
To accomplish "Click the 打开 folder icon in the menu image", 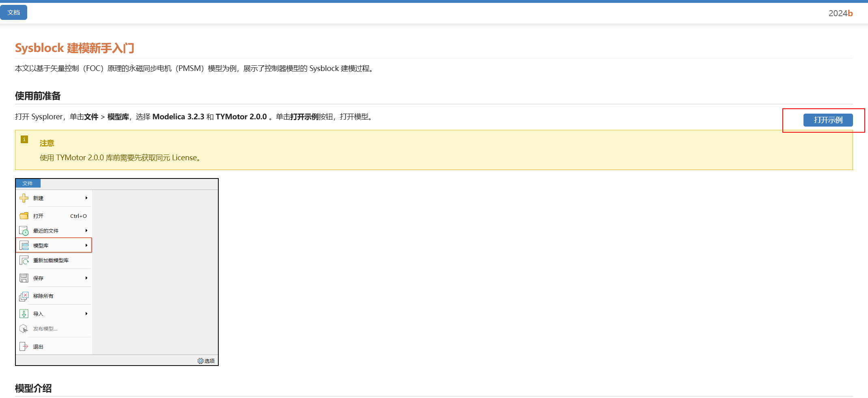I will click(24, 216).
